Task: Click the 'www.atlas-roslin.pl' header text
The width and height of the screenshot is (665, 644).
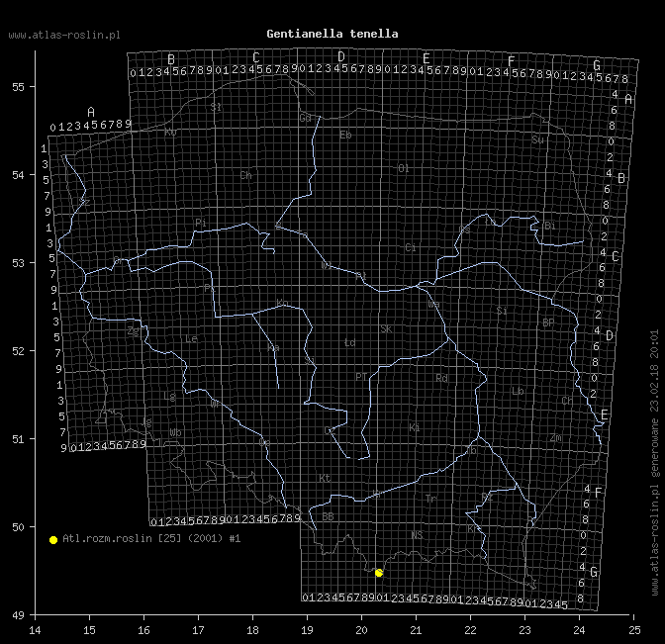Action: pos(64,35)
